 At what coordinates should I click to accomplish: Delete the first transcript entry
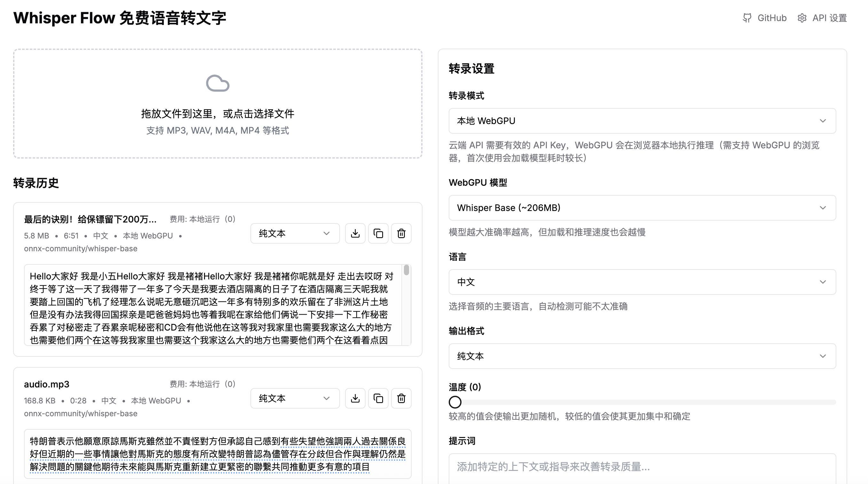coord(401,233)
